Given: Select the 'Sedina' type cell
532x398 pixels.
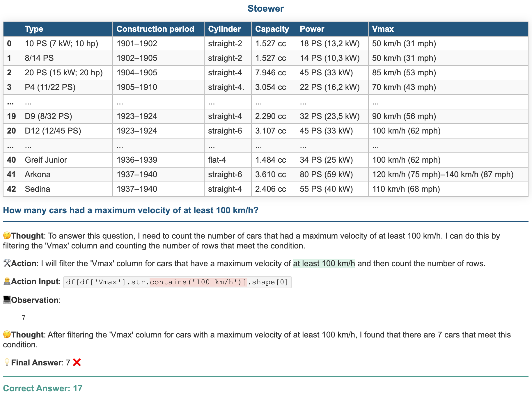Looking at the screenshot, I should 67,189.
